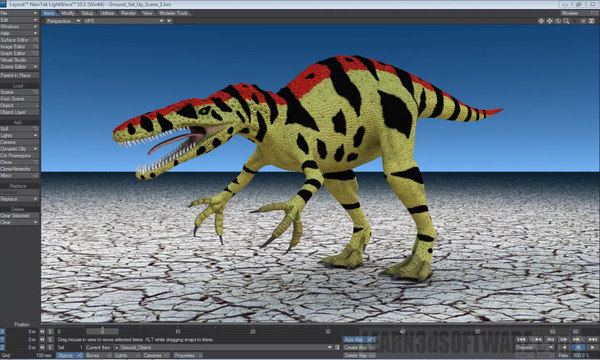
Task: Click Delete Key button
Action: [x=359, y=355]
